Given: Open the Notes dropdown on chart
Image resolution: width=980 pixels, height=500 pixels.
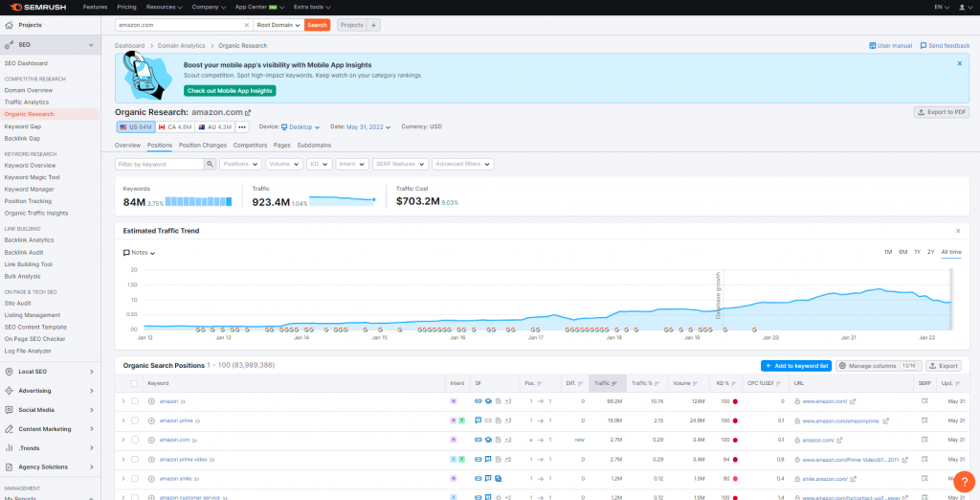Looking at the screenshot, I should coord(140,253).
